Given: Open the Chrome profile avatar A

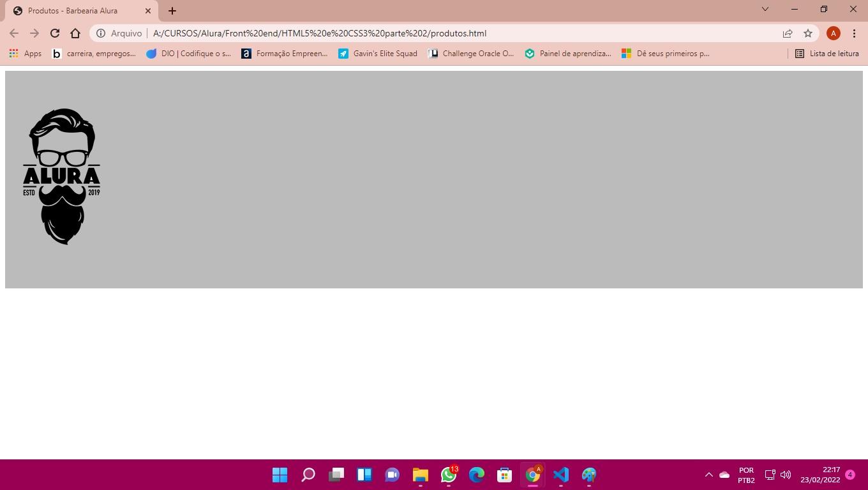Looking at the screenshot, I should 833,33.
